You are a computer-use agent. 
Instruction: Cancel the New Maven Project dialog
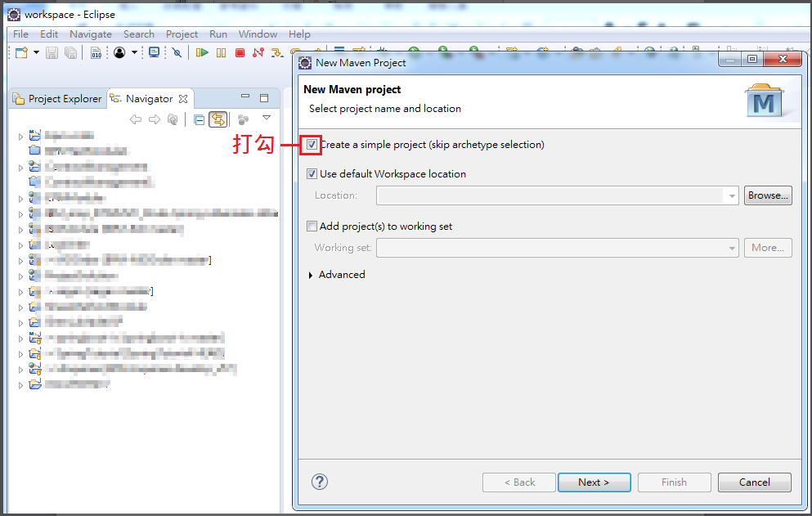pos(755,482)
